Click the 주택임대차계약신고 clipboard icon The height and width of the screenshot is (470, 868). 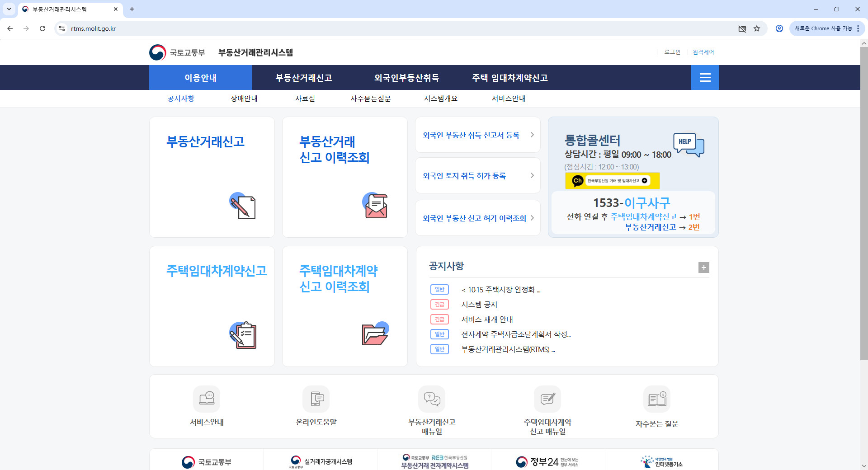click(243, 335)
